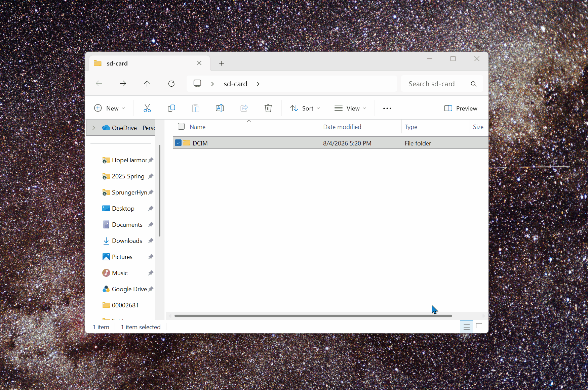Toggle the Preview pane

pyautogui.click(x=461, y=108)
